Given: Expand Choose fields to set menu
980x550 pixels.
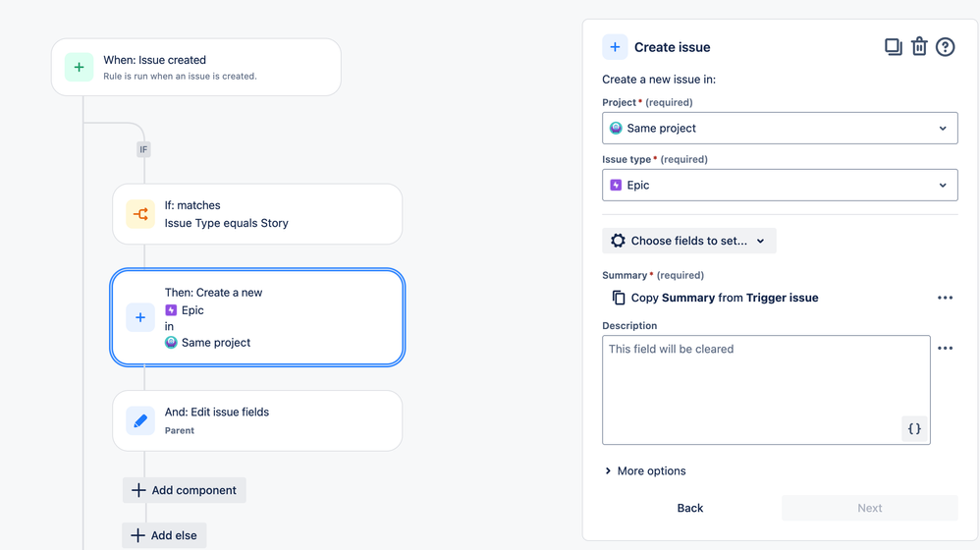Looking at the screenshot, I should coord(688,241).
